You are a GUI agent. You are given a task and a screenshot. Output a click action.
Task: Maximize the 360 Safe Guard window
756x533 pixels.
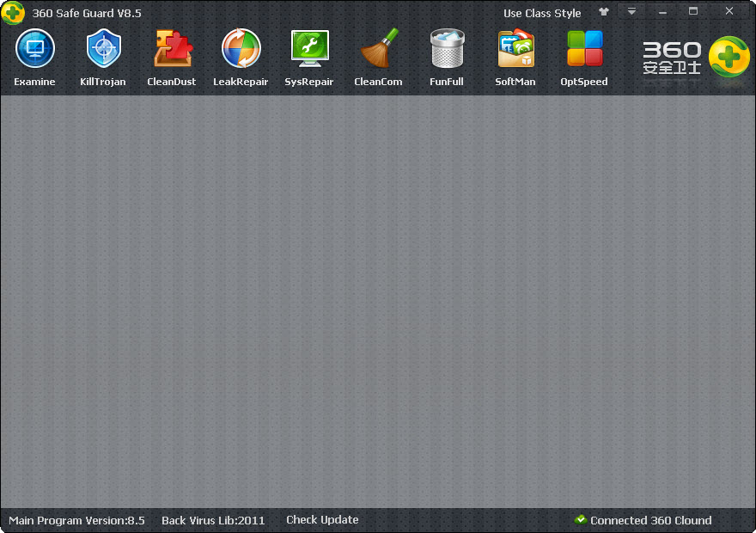pos(692,11)
